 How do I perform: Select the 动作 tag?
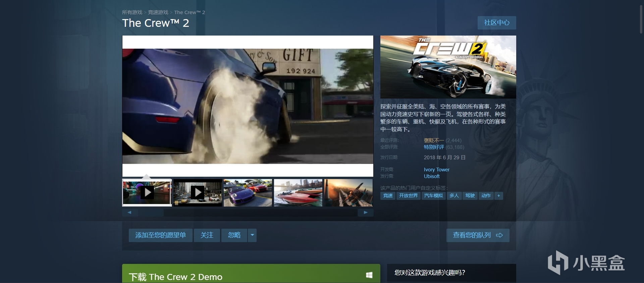click(x=486, y=196)
